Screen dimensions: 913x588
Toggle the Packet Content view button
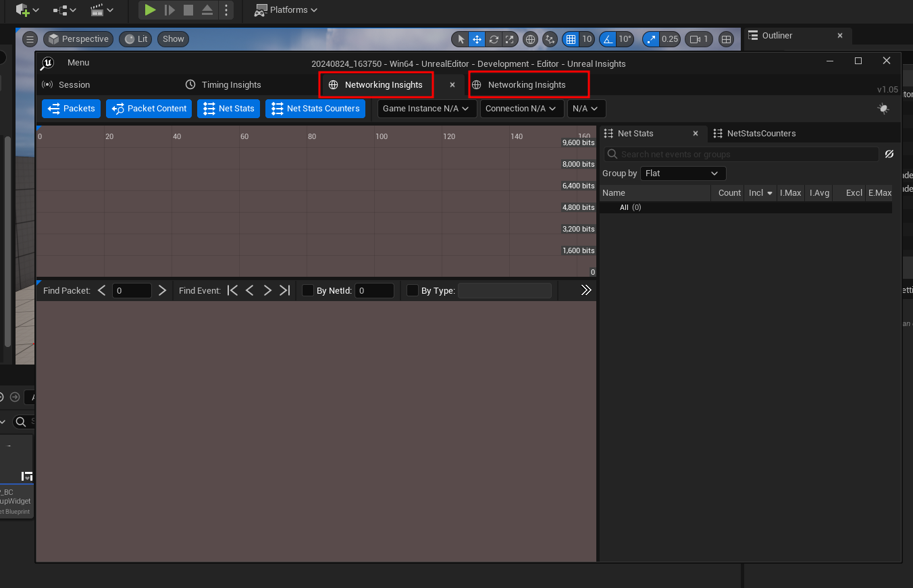[x=149, y=109]
